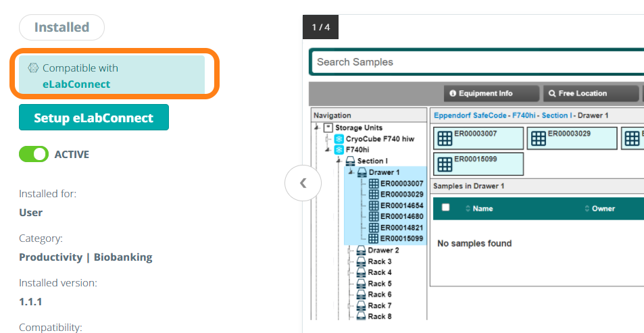
Task: Toggle the ACTIVE add-on switch off
Action: point(34,154)
